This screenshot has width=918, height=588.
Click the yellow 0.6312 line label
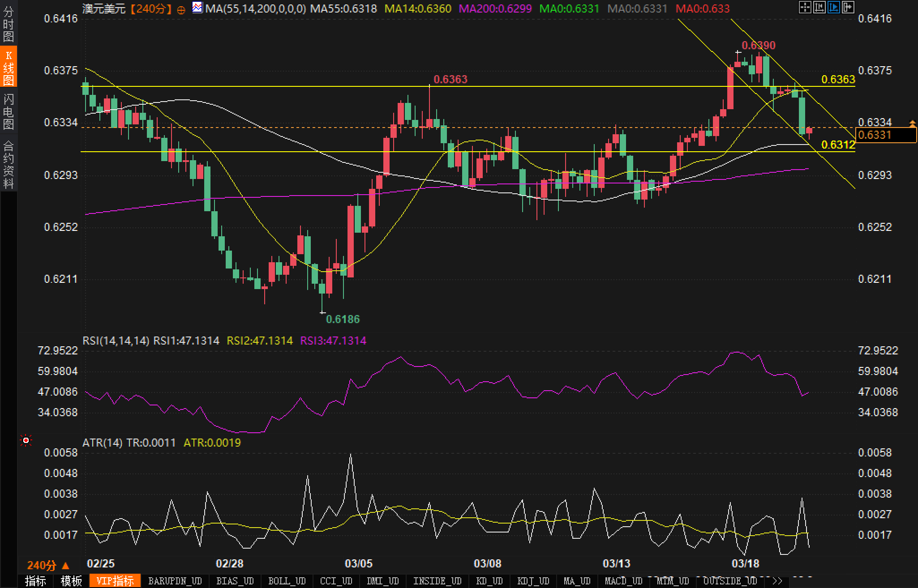pyautogui.click(x=838, y=145)
